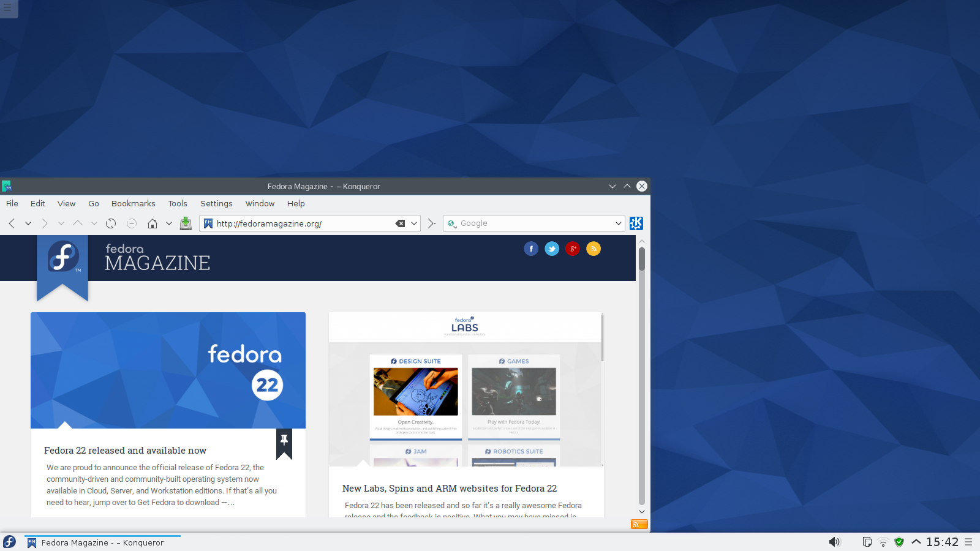Image resolution: width=980 pixels, height=551 pixels.
Task: Expand hidden system tray icons arrow
Action: 916,542
